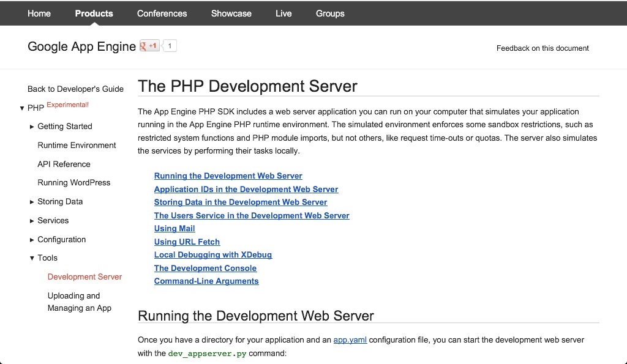Expand the Storing Data section arrow
The width and height of the screenshot is (627, 364).
coord(32,202)
